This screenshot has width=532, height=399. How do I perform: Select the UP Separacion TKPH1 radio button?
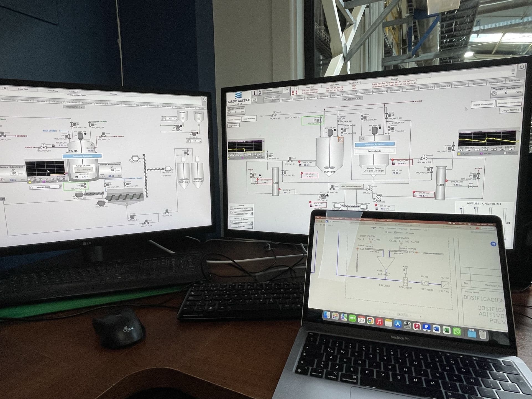click(232, 209)
